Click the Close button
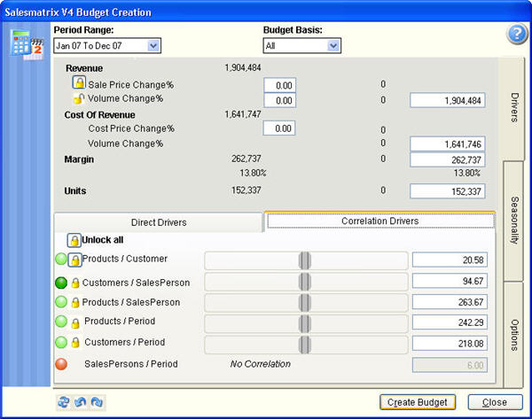Image resolution: width=532 pixels, height=419 pixels. (496, 402)
